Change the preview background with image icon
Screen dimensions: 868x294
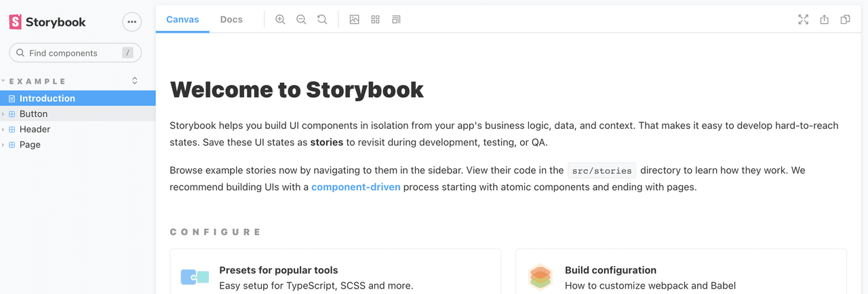pos(354,20)
